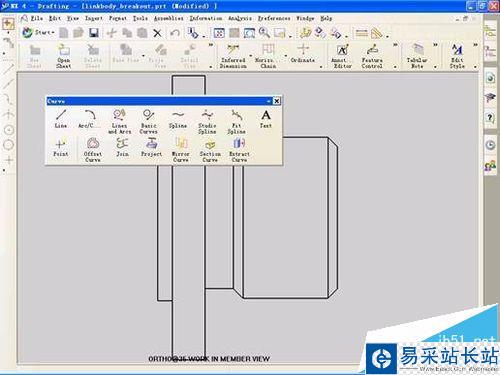The height and width of the screenshot is (375, 500).
Task: Click the circle tool in left sidebar
Action: (x=8, y=144)
